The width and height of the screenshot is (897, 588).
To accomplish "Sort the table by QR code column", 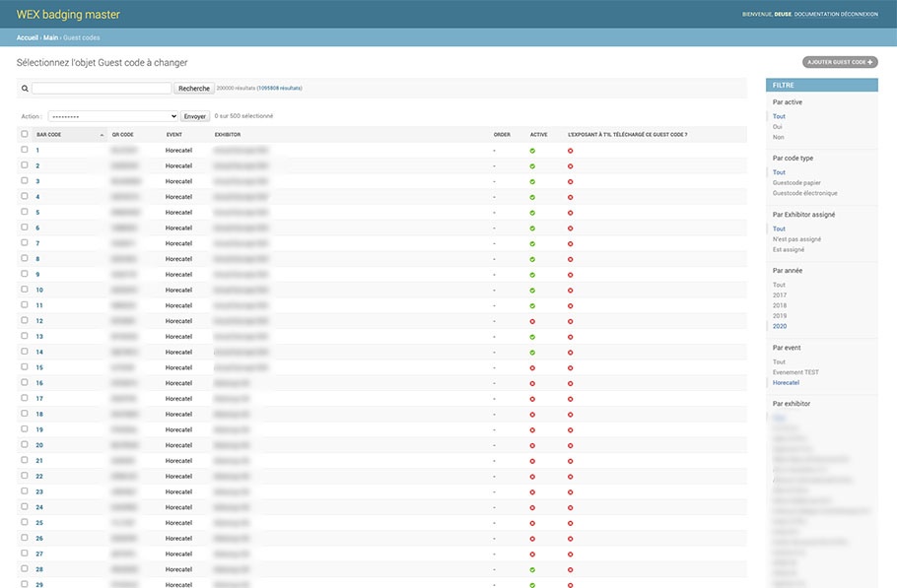I will (123, 135).
